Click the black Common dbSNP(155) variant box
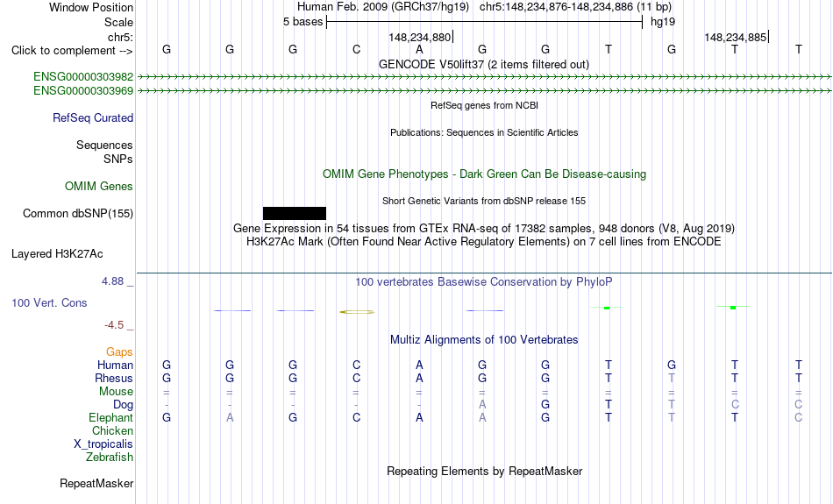 point(295,214)
